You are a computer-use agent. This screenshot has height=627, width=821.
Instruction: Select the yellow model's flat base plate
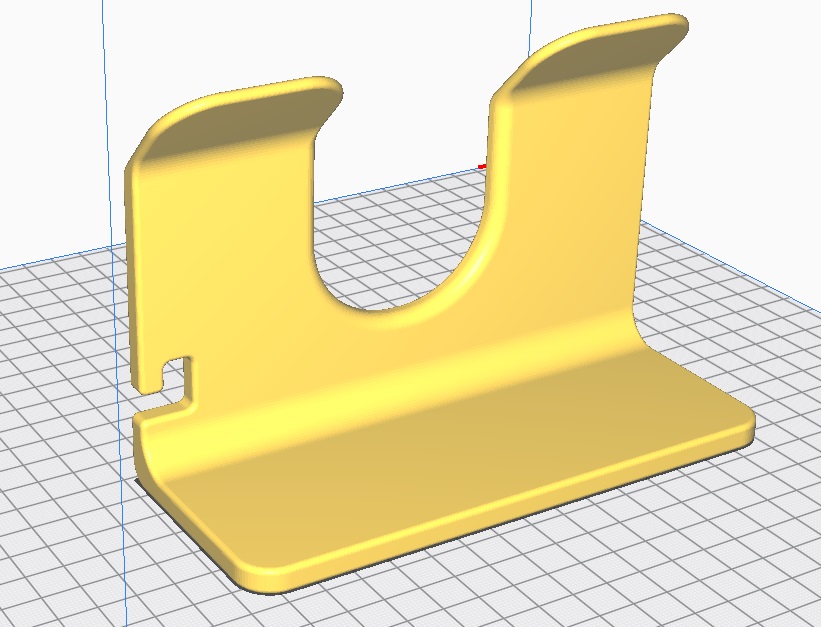tap(450, 480)
